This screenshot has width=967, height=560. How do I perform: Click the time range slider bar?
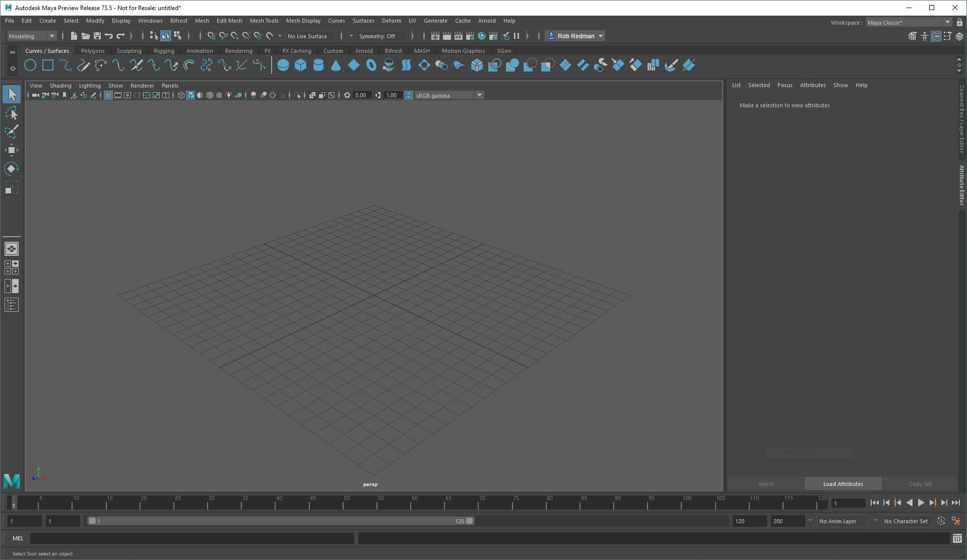click(x=280, y=521)
